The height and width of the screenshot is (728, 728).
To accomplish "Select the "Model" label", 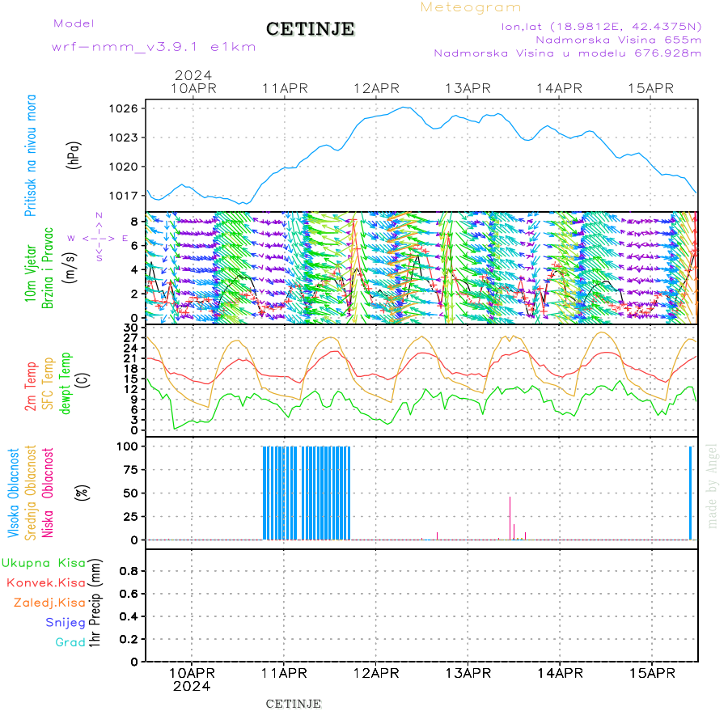I will tap(74, 23).
